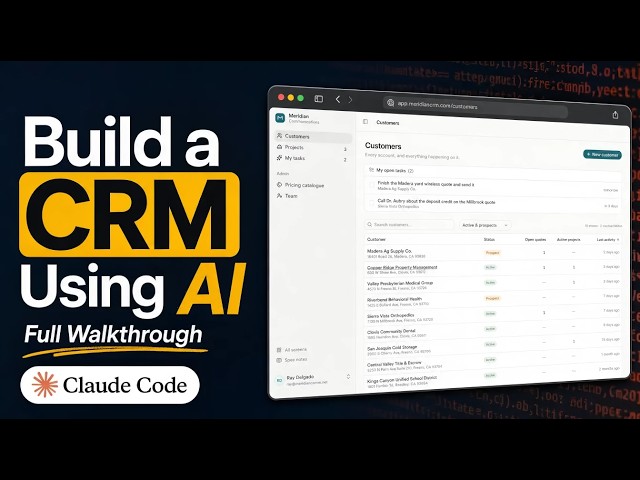Click Ray Delgado's avatar
640x480 pixels.
[279, 380]
